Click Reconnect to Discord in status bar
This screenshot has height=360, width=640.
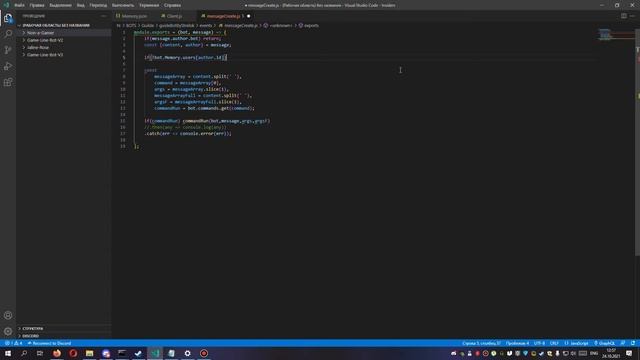pos(49,343)
